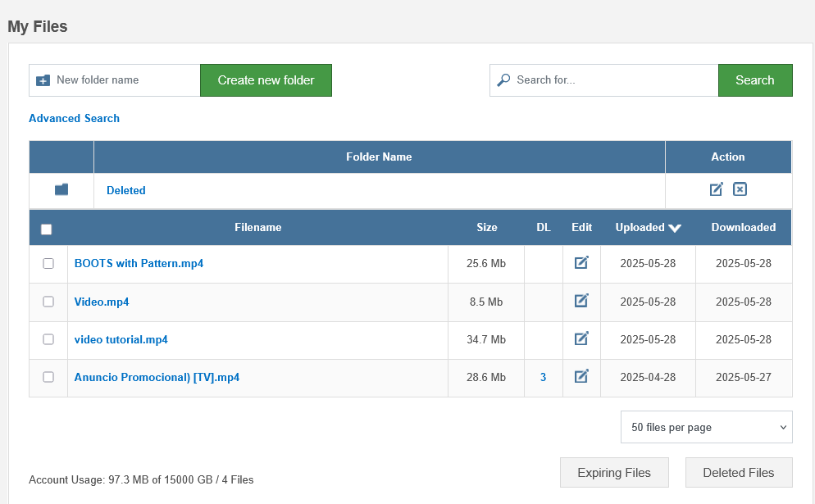Image resolution: width=815 pixels, height=504 pixels.
Task: Tick the BOOTS with Pattern.mp4 checkbox
Action: coord(48,264)
